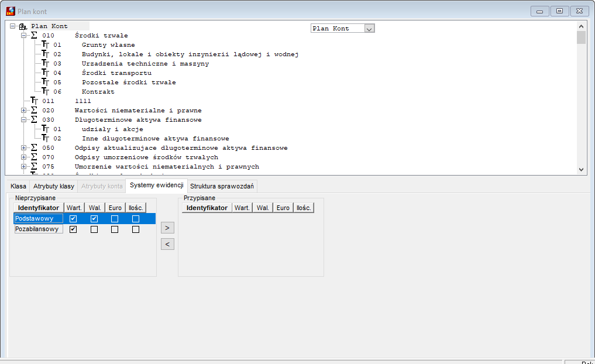Click the Plan kont window app icon

point(11,11)
